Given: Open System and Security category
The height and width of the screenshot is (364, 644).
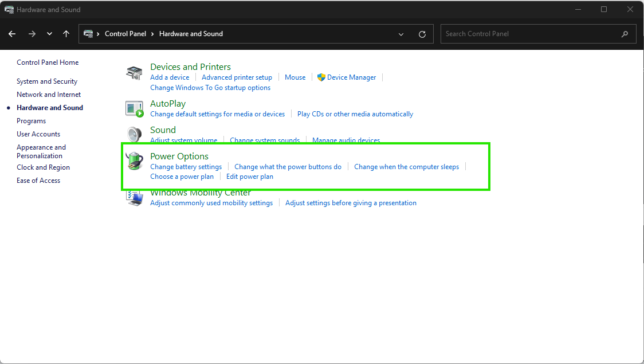Looking at the screenshot, I should [47, 81].
